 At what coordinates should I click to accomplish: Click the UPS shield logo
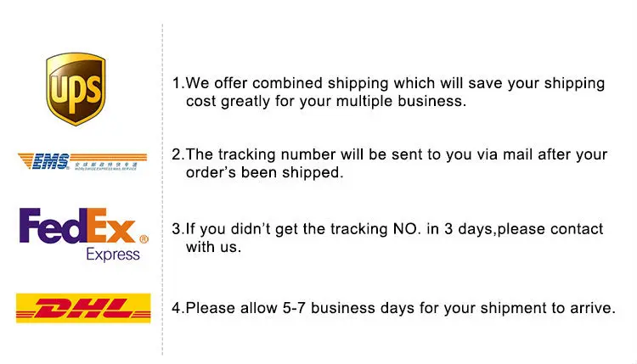point(76,89)
